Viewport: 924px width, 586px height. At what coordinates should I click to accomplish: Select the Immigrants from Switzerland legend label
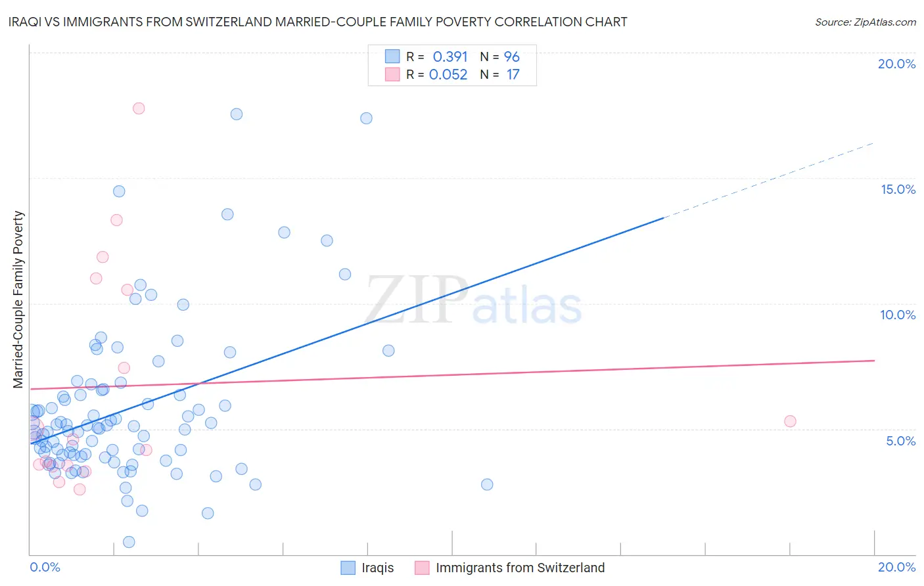pyautogui.click(x=520, y=568)
